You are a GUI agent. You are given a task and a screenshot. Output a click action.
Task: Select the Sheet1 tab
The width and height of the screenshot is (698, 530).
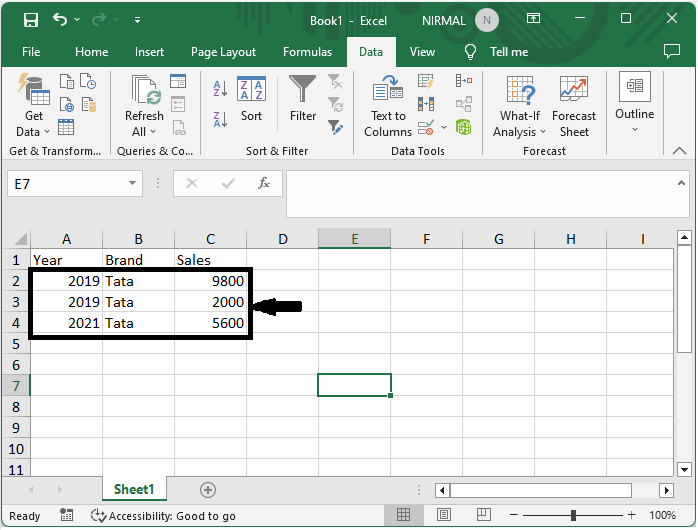(134, 489)
